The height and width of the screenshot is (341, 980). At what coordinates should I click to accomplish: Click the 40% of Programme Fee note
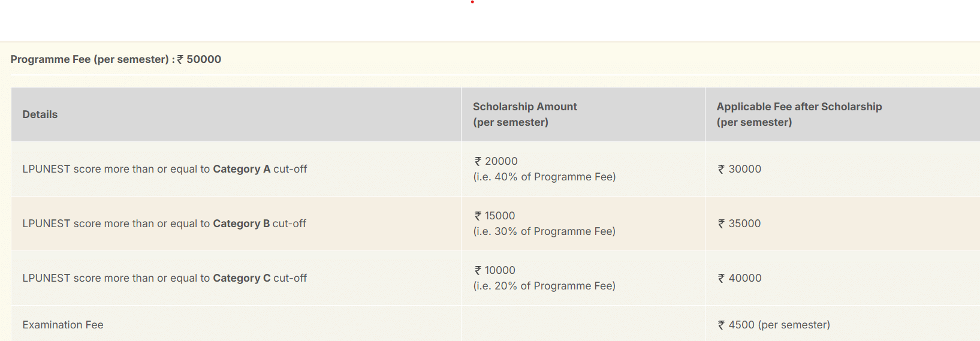[544, 177]
